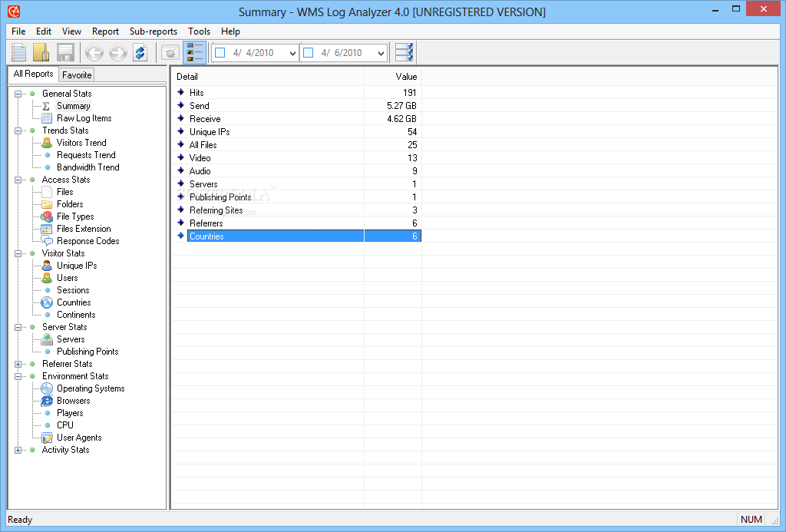Click the forward arrow toolbar button
786x532 pixels.
[x=117, y=53]
